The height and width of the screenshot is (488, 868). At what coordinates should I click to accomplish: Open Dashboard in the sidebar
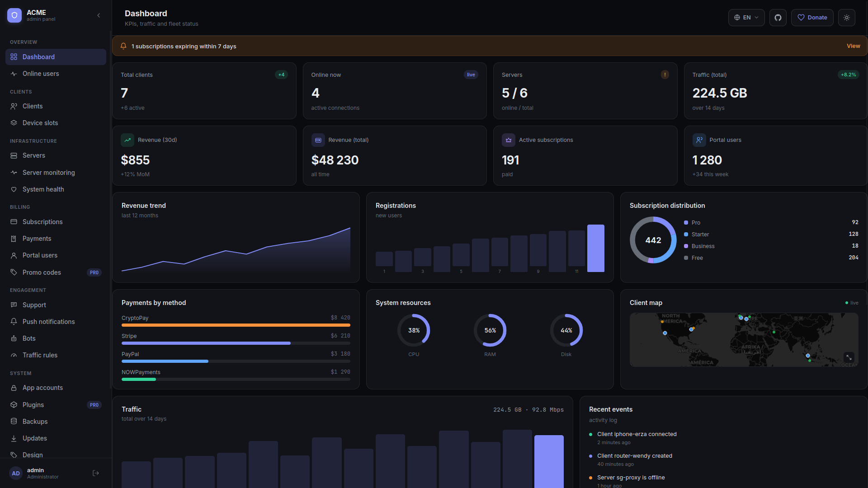[56, 57]
